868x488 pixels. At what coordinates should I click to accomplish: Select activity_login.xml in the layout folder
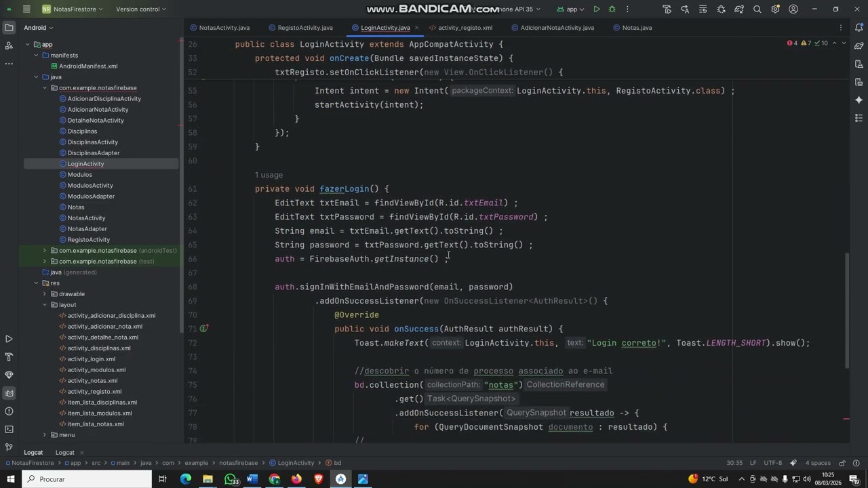pos(92,359)
